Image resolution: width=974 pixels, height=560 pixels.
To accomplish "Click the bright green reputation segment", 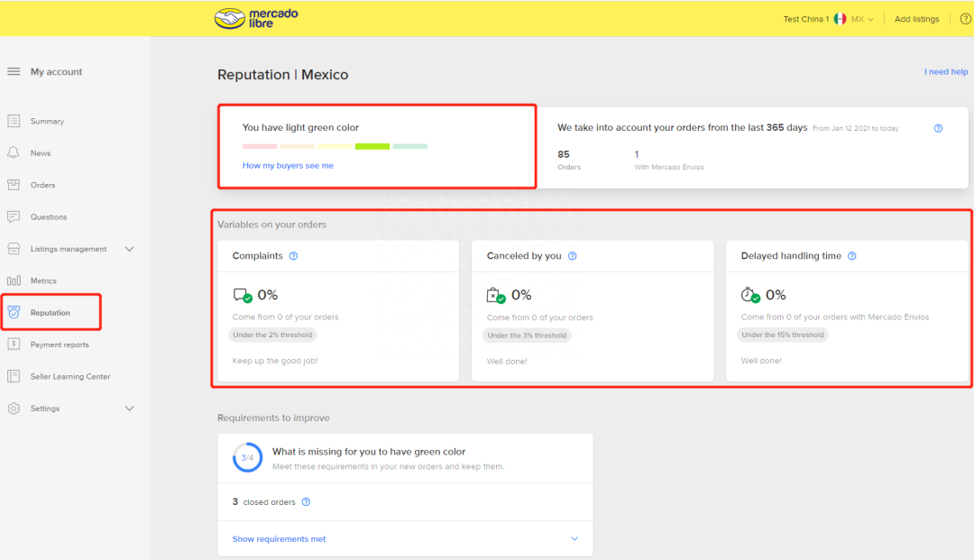I will (x=372, y=146).
